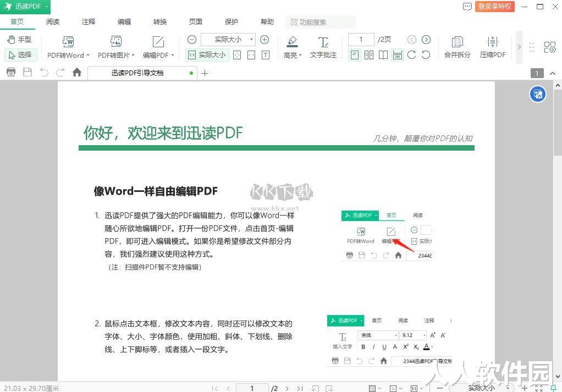Expand the 编辑PDF dropdown arrow
Image resolution: width=562 pixels, height=392 pixels.
coord(173,55)
